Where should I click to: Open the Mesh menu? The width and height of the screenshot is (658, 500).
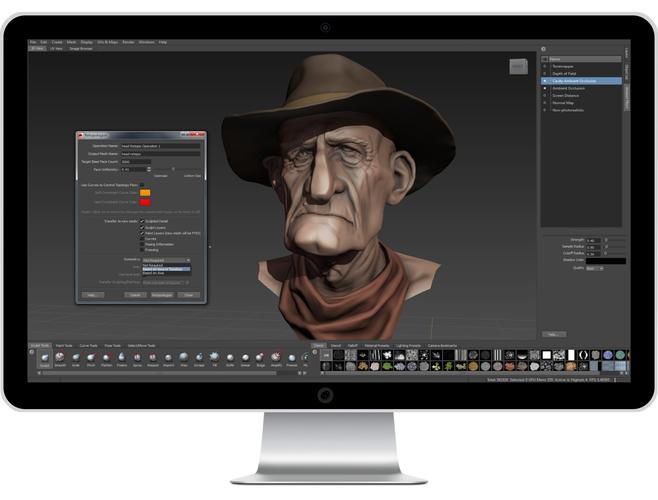click(x=71, y=42)
